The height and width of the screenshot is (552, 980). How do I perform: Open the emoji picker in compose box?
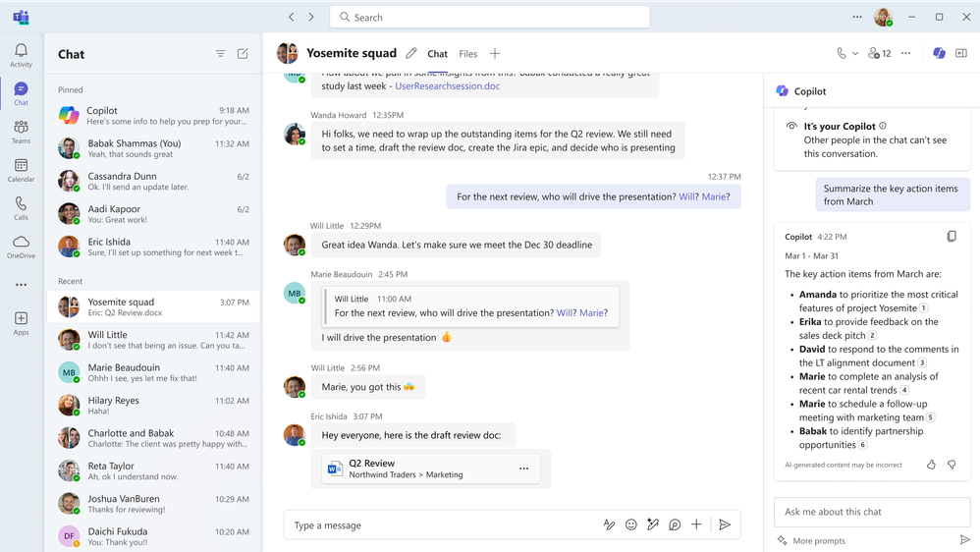coord(631,525)
